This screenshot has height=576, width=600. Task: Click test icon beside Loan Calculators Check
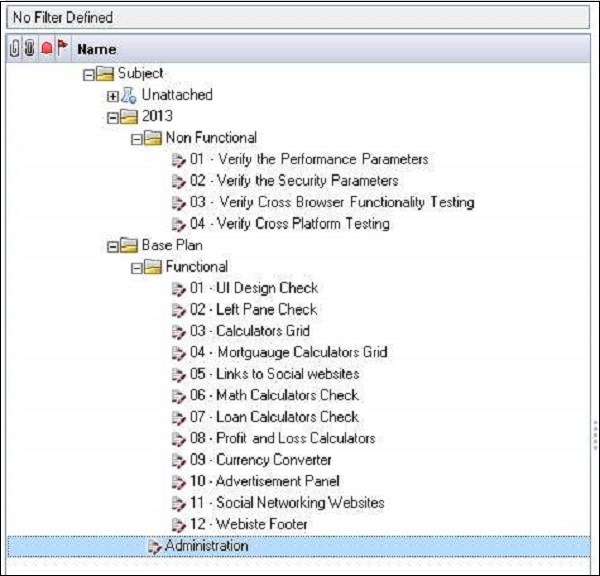(x=179, y=418)
